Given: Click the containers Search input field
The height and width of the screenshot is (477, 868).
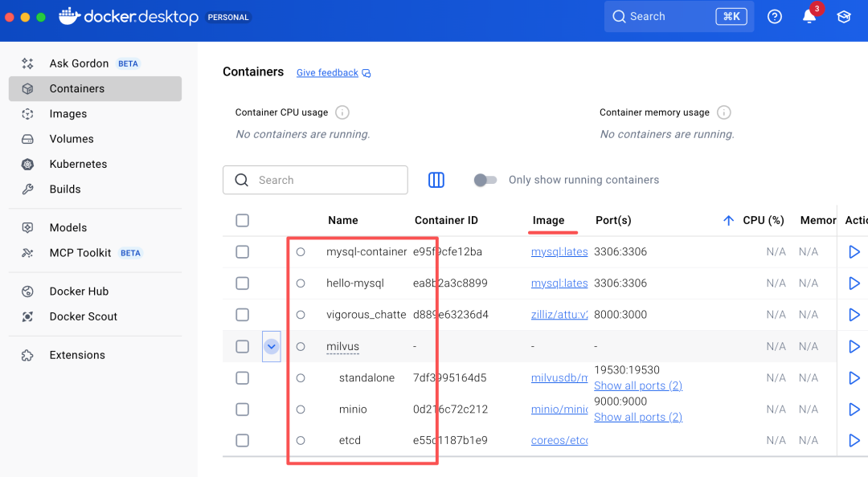Looking at the screenshot, I should pos(316,180).
